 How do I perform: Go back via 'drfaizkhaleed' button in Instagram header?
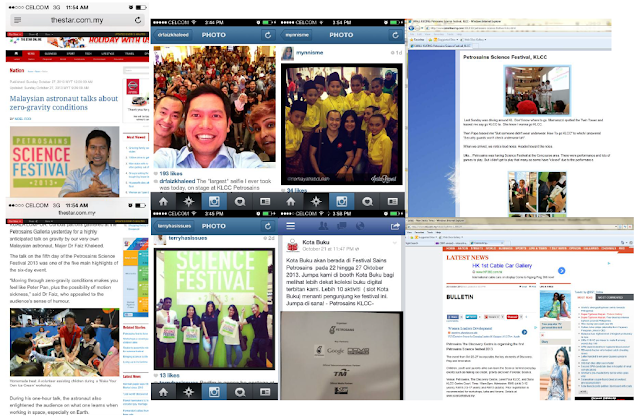click(173, 35)
